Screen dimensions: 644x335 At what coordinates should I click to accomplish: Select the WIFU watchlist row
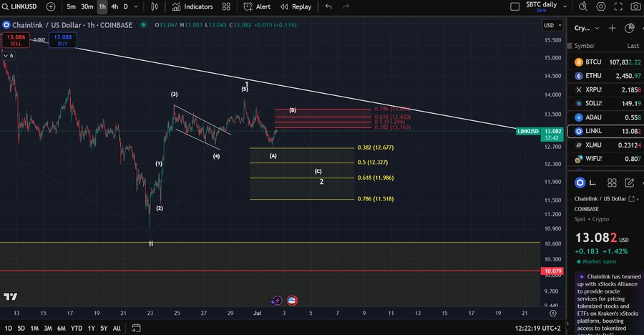606,159
